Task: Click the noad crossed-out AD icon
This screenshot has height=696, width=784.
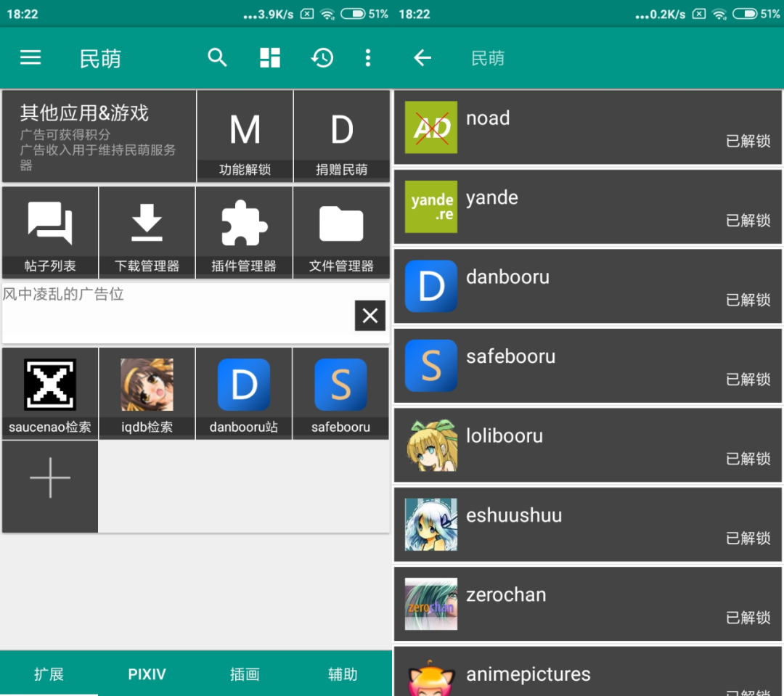Action: point(431,127)
